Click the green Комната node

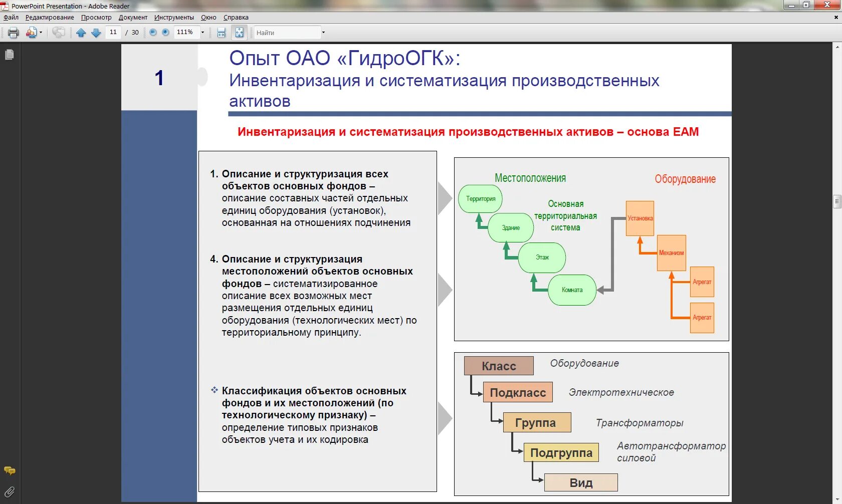tap(572, 290)
